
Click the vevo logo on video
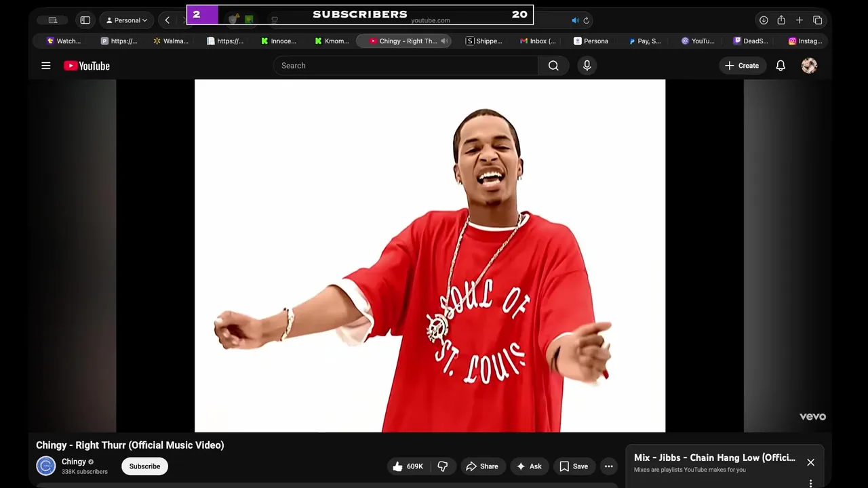pyautogui.click(x=812, y=417)
